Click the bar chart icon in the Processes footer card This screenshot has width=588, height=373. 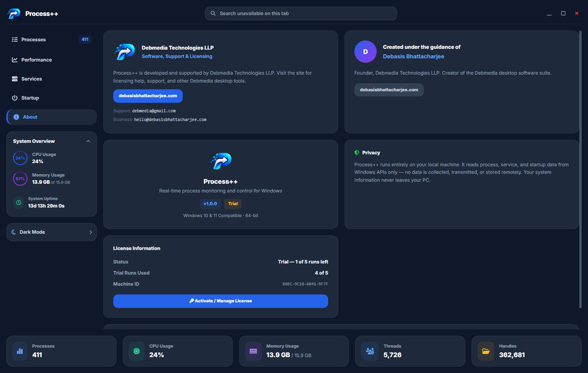[x=20, y=351]
